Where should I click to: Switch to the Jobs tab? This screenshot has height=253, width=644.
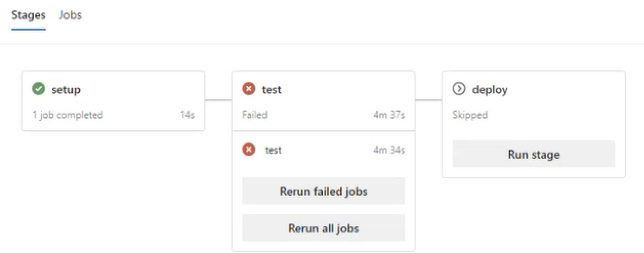pyautogui.click(x=70, y=15)
